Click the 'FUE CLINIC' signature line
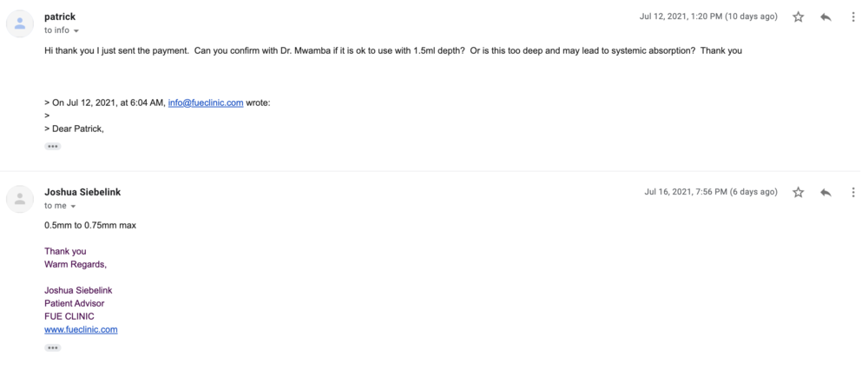Viewport: 868px width, 370px height. click(69, 317)
